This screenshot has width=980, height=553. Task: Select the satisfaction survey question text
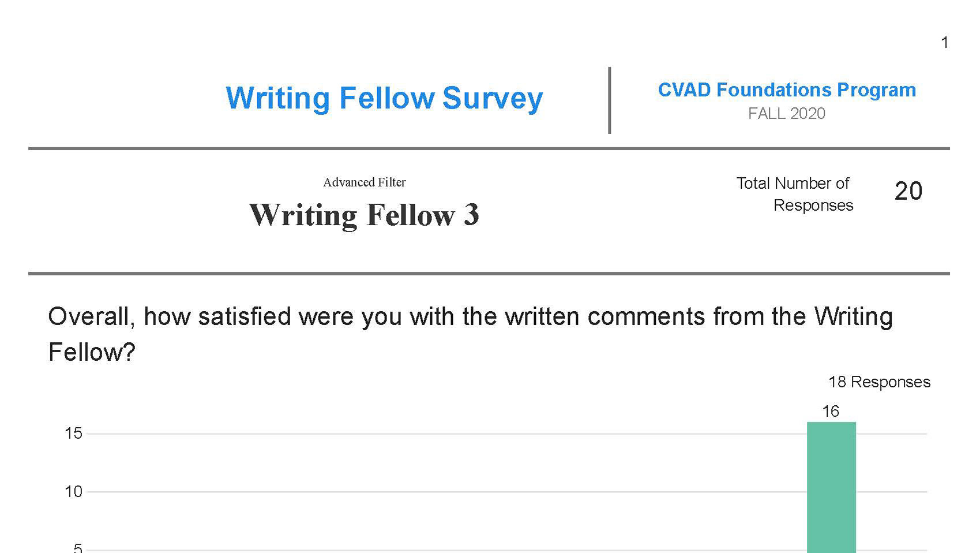click(x=471, y=334)
